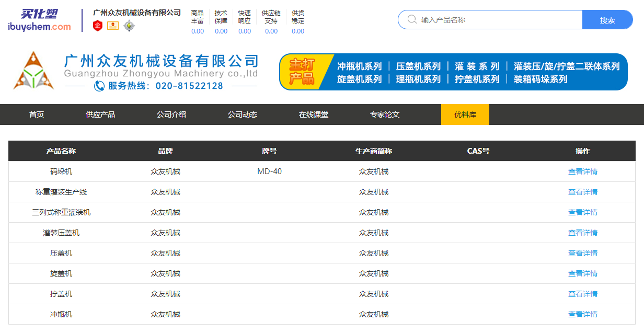The height and width of the screenshot is (333, 644).
Task: Select the 称重灌装生产线 product name
Action: pos(61,192)
